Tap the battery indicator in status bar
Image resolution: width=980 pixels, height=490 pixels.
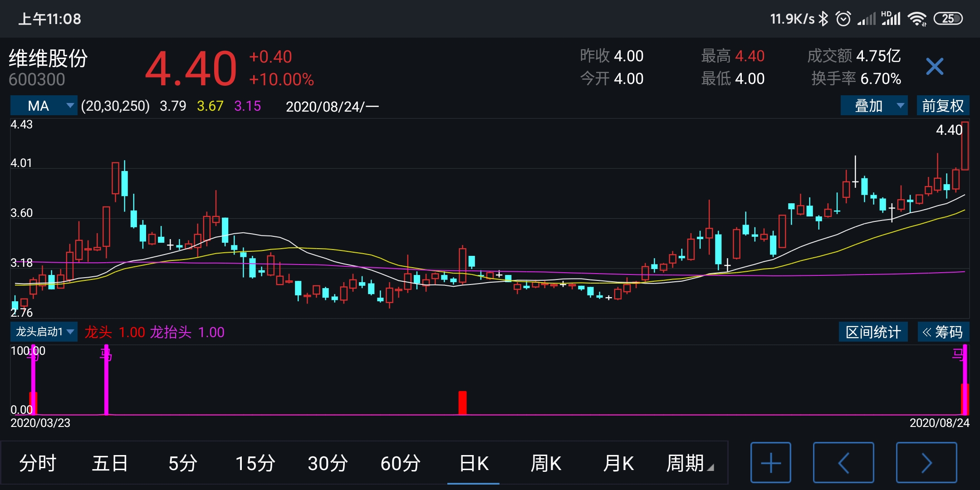948,19
